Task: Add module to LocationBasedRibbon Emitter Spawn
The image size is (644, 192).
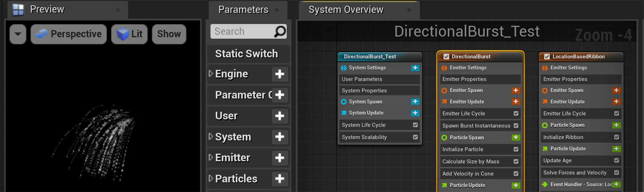Action: tap(616, 90)
